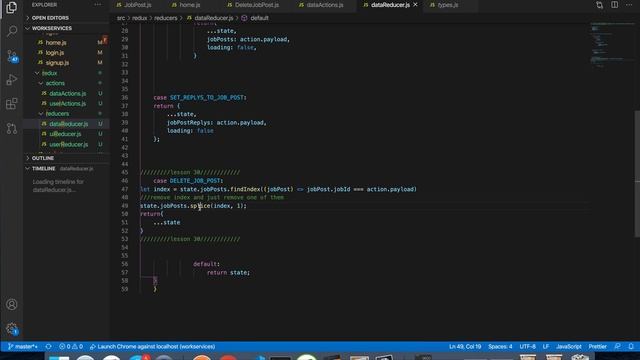
Task: Switch to the JobPost.js tab
Action: [x=134, y=5]
